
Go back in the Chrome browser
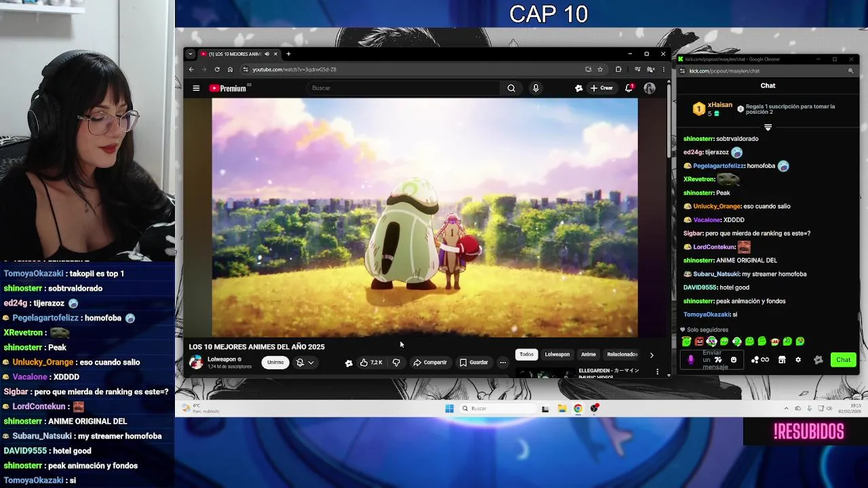[x=191, y=69]
